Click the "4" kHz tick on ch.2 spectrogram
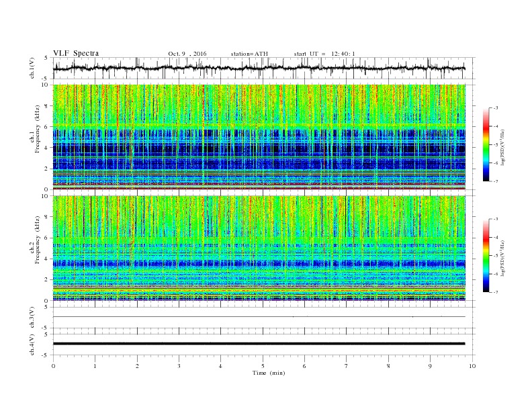The width and height of the screenshot is (532, 411). [47, 259]
